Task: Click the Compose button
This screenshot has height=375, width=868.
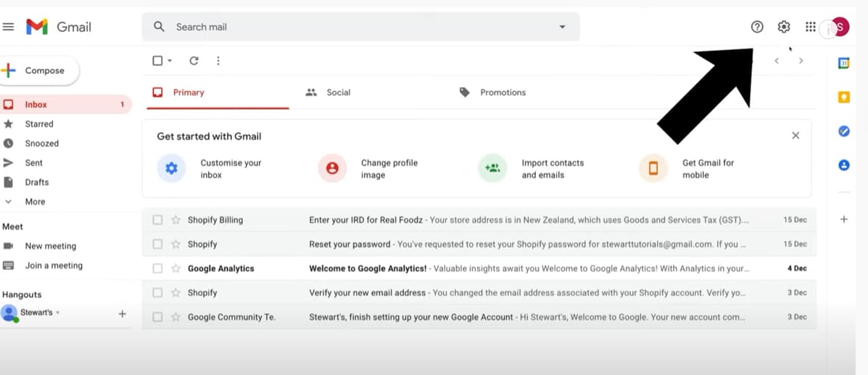Action: (x=38, y=71)
